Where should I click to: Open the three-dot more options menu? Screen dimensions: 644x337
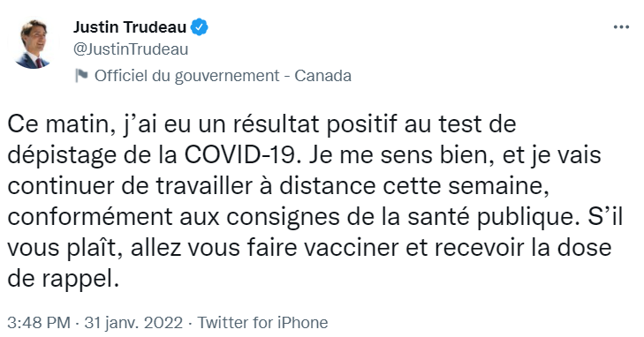click(621, 27)
